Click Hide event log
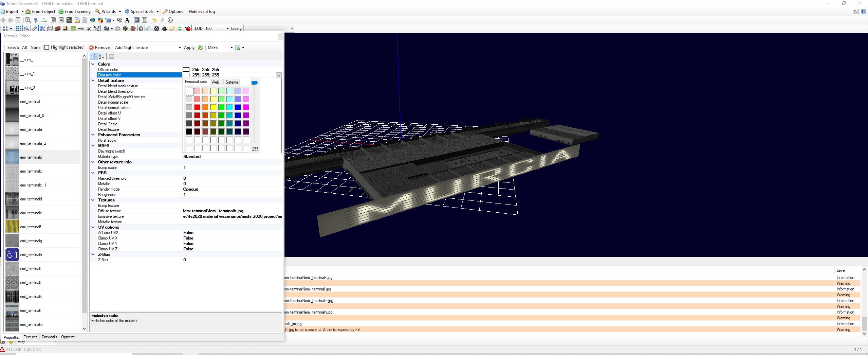The width and height of the screenshot is (868, 355). (x=202, y=12)
